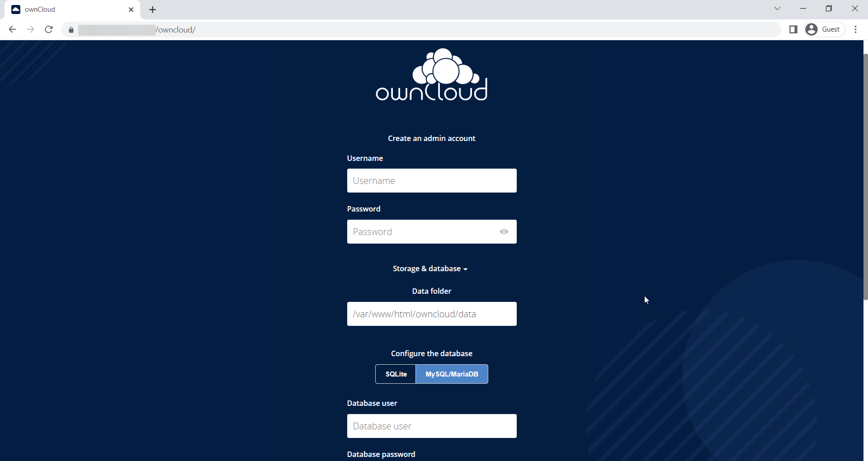Click the browser back arrow
The width and height of the screenshot is (868, 461).
point(12,29)
